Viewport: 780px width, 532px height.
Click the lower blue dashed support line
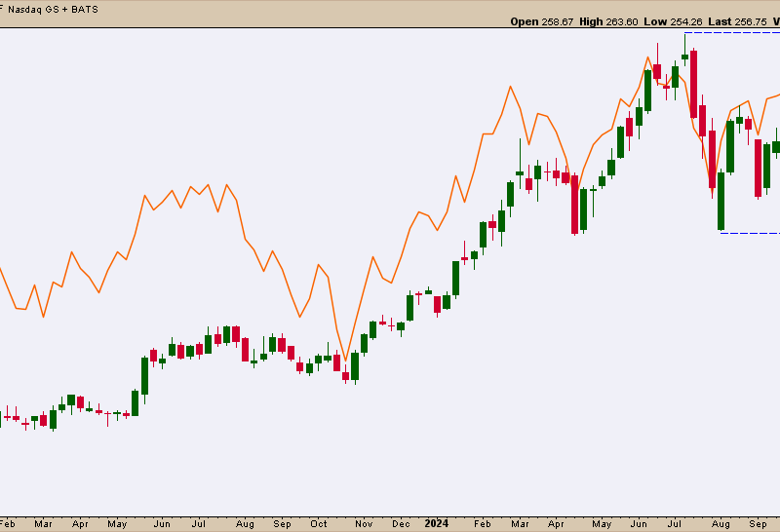750,233
